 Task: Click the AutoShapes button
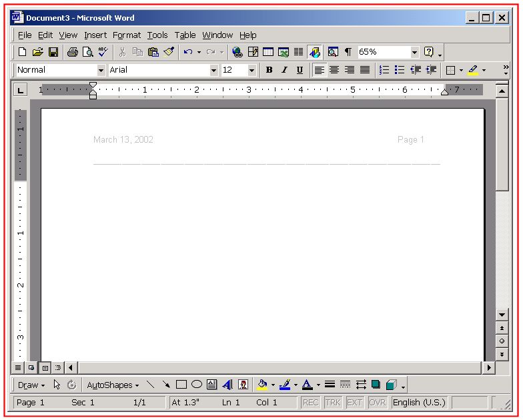coord(113,385)
